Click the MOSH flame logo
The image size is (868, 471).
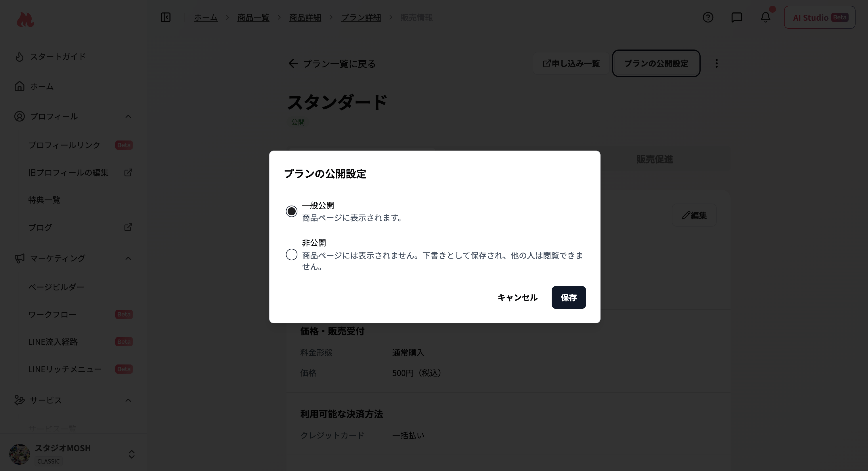[25, 20]
